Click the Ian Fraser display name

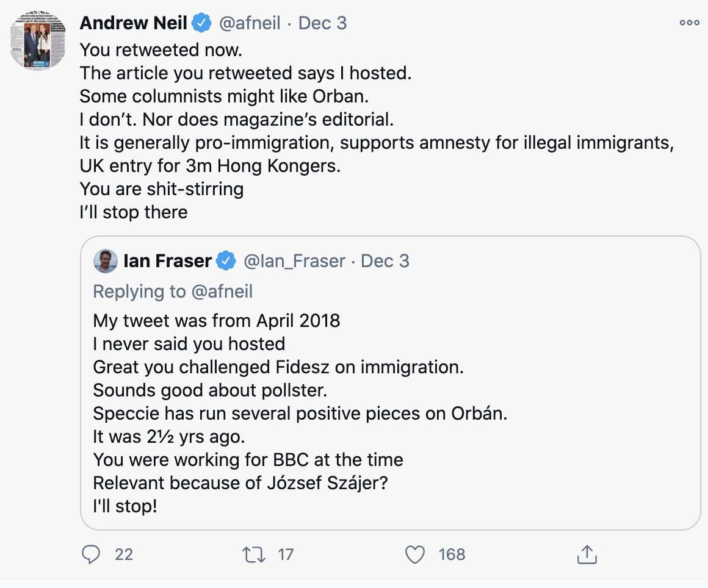[167, 261]
